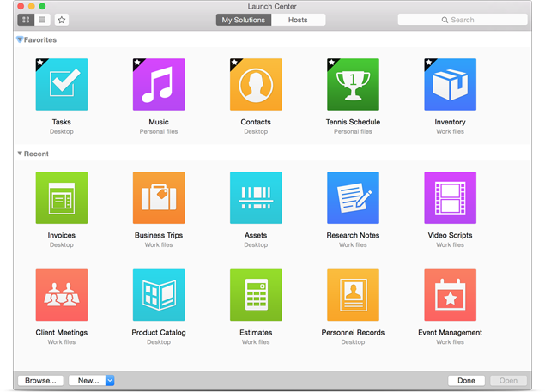Toggle the favorites star filter
Viewport: 545px width, 392px height.
coord(62,20)
